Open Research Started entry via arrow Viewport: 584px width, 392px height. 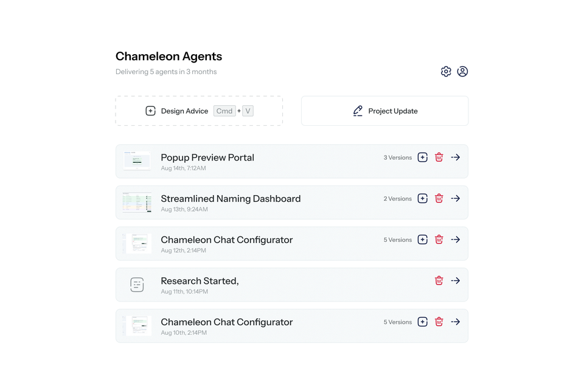click(x=456, y=280)
